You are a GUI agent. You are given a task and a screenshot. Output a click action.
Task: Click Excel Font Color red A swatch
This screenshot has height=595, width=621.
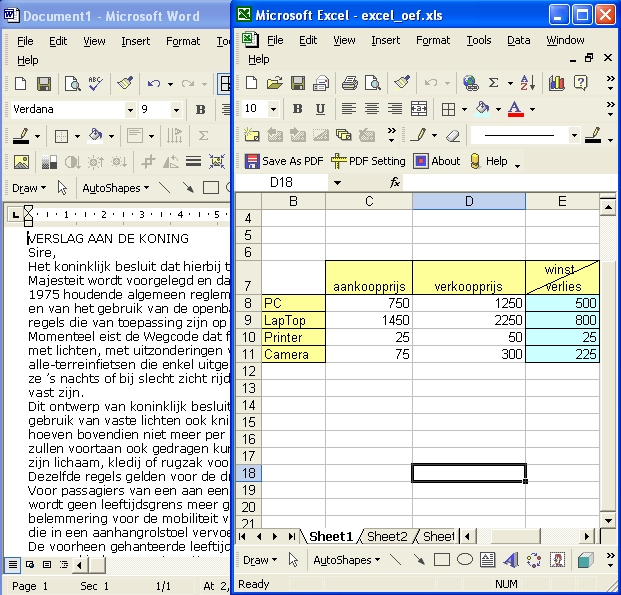[x=516, y=109]
